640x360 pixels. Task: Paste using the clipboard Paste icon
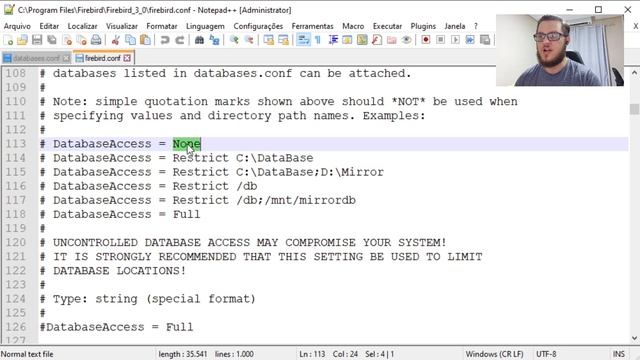tap(145, 40)
